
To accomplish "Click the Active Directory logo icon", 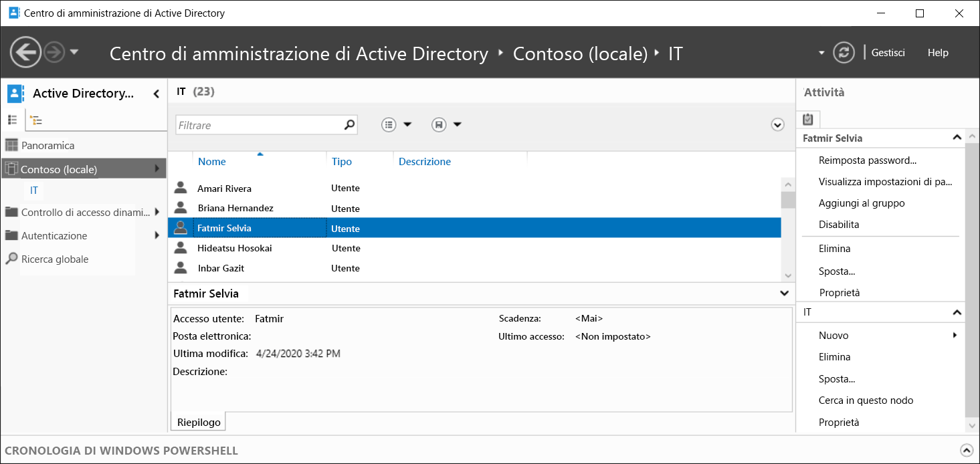I will [15, 93].
